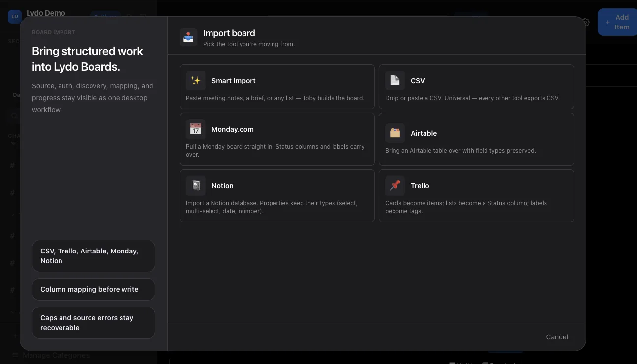637x364 pixels.
Task: Click the 'CSV, Trello, Airtable, Monday, Notion' chip
Action: pos(93,256)
